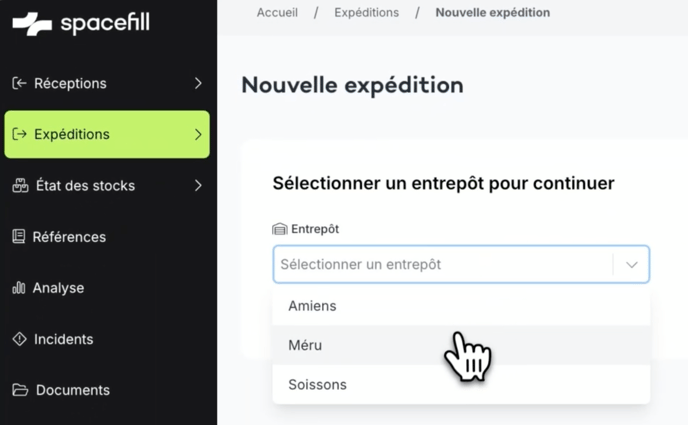Click the Références book icon
The height and width of the screenshot is (425, 688).
(19, 237)
